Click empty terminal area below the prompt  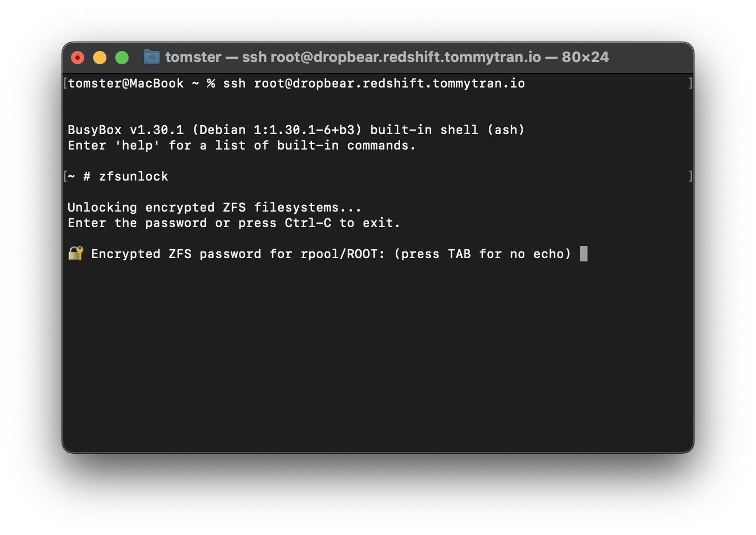[x=377, y=354]
